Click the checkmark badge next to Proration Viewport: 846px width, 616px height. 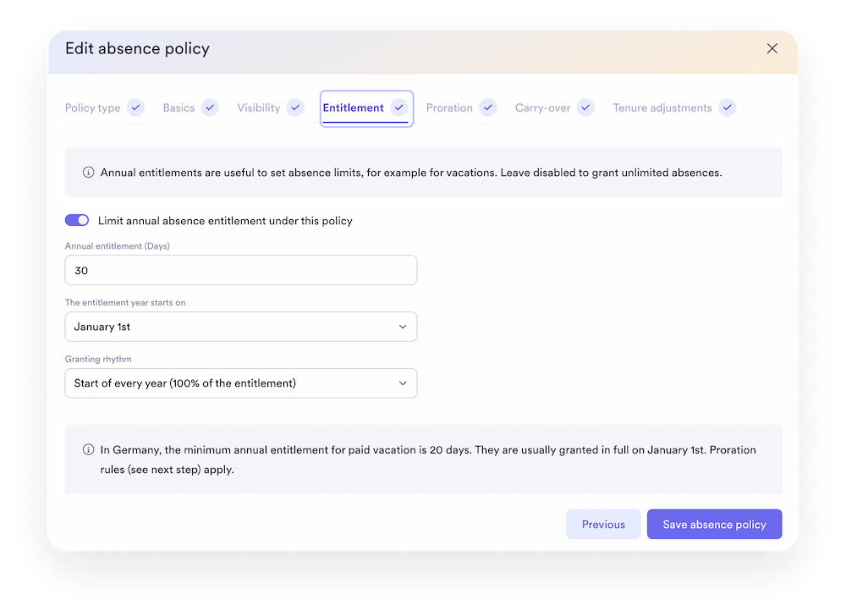[488, 107]
